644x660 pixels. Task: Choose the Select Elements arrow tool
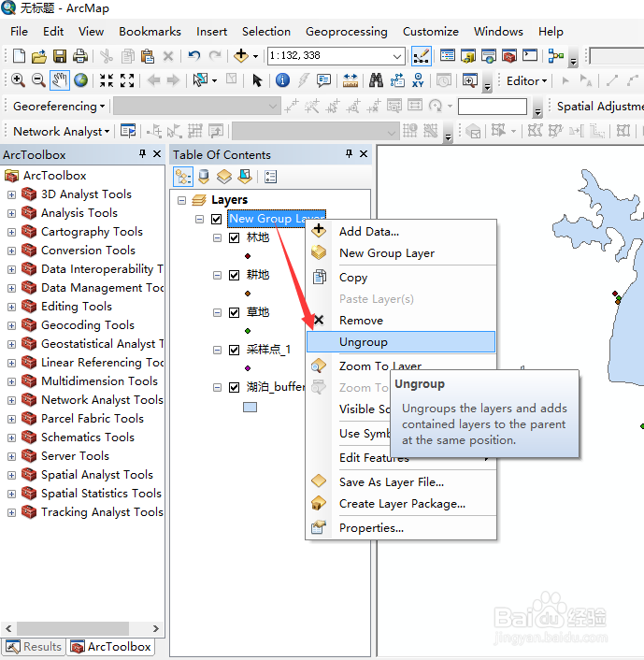257,80
